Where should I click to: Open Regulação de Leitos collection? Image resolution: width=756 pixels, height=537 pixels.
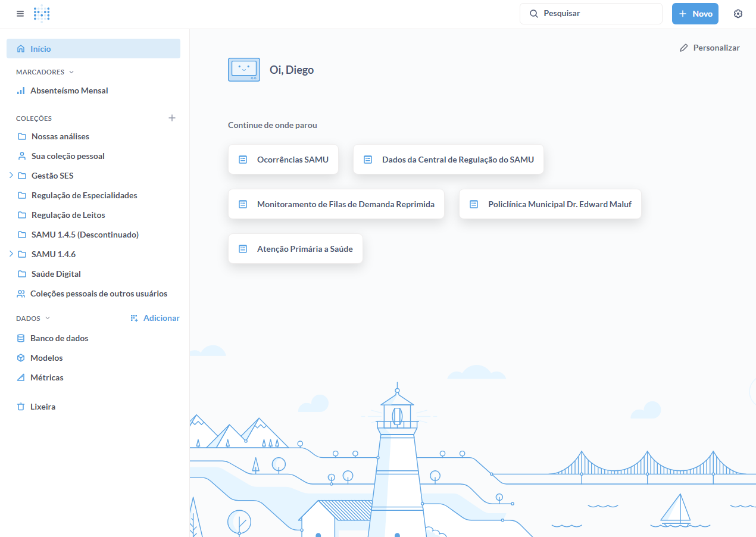tap(68, 215)
